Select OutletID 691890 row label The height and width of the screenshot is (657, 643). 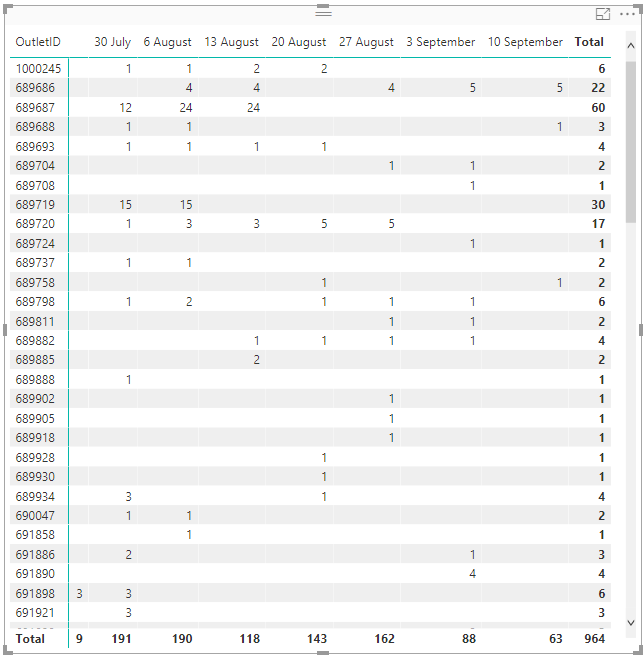coord(35,574)
